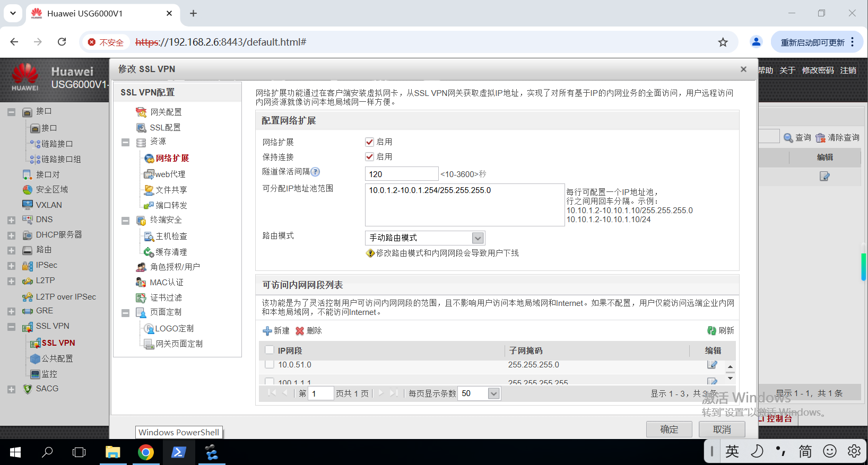Viewport: 868px width, 465px height.
Task: Expand the DHCP服务器 sidebar node
Action: pos(11,235)
